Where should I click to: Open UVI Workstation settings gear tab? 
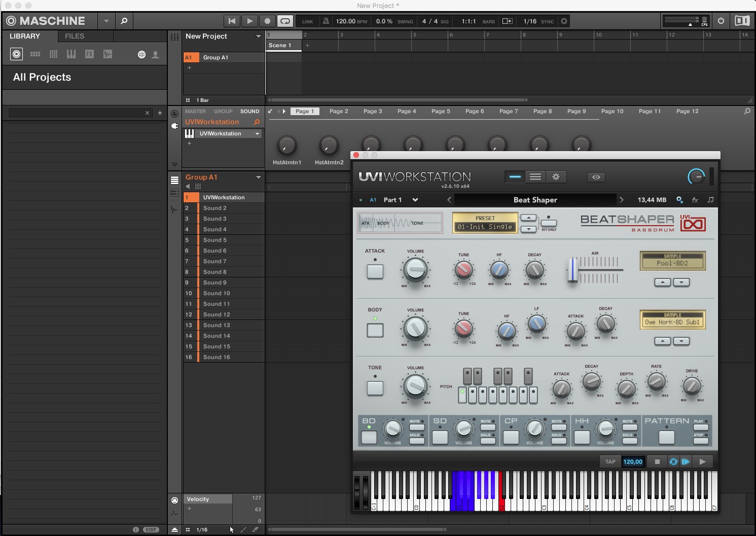point(556,177)
